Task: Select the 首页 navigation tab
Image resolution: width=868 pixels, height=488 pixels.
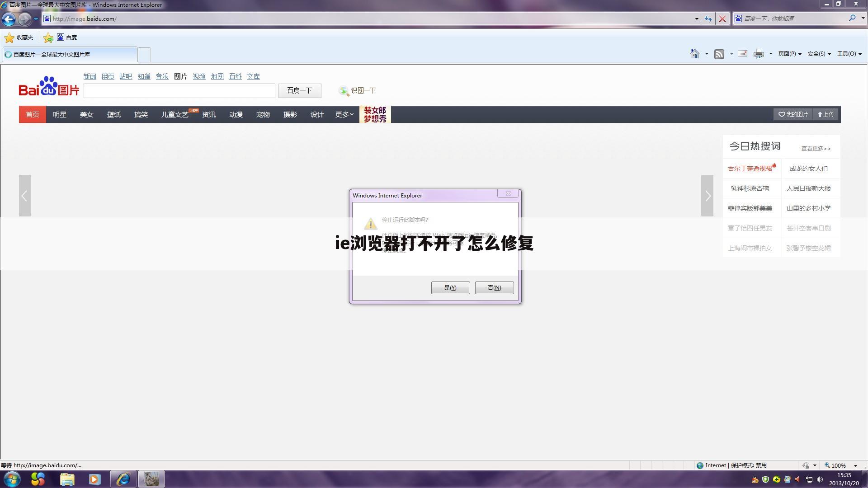Action: point(33,114)
